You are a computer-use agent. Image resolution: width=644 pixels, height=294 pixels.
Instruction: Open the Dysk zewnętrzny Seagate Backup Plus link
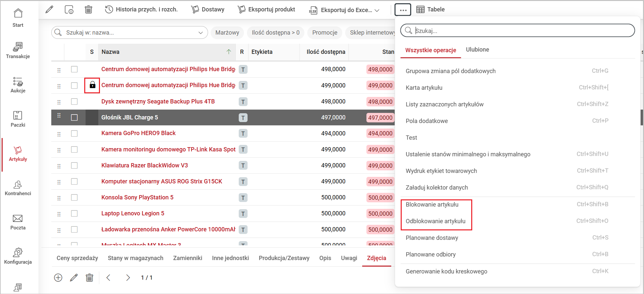tap(158, 101)
